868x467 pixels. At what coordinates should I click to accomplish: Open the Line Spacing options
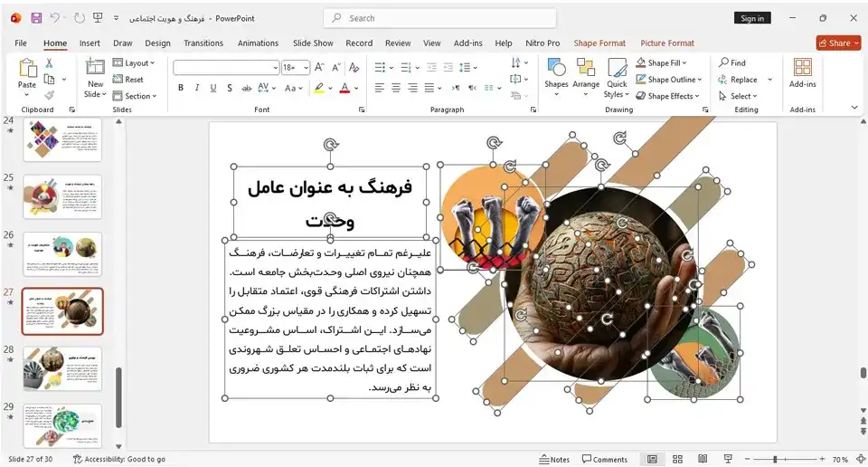tap(467, 68)
